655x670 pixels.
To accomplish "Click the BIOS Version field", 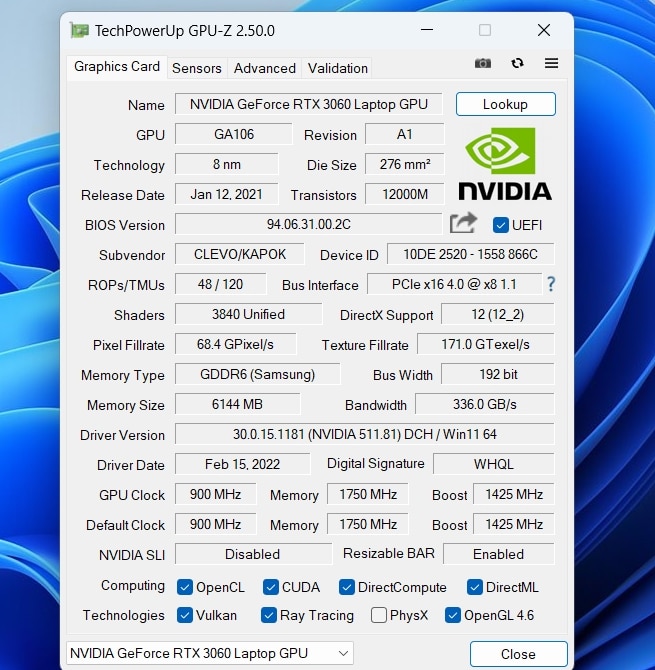I will [308, 224].
